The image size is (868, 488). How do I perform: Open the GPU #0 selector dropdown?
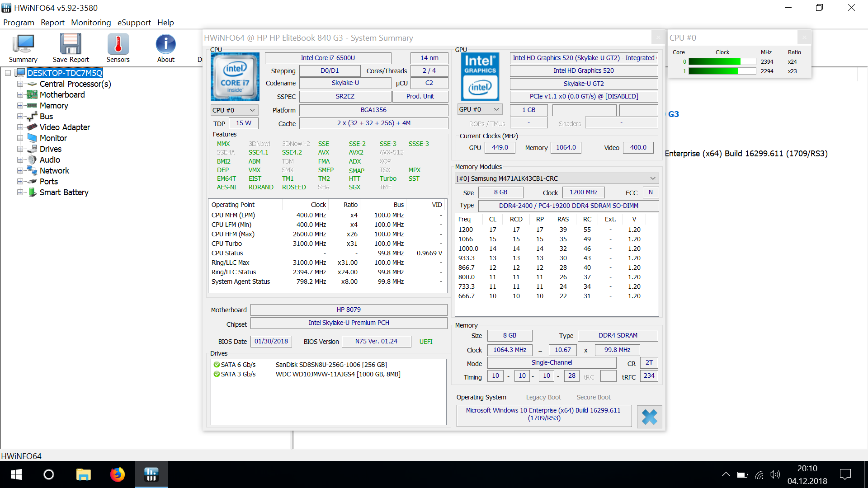(479, 109)
